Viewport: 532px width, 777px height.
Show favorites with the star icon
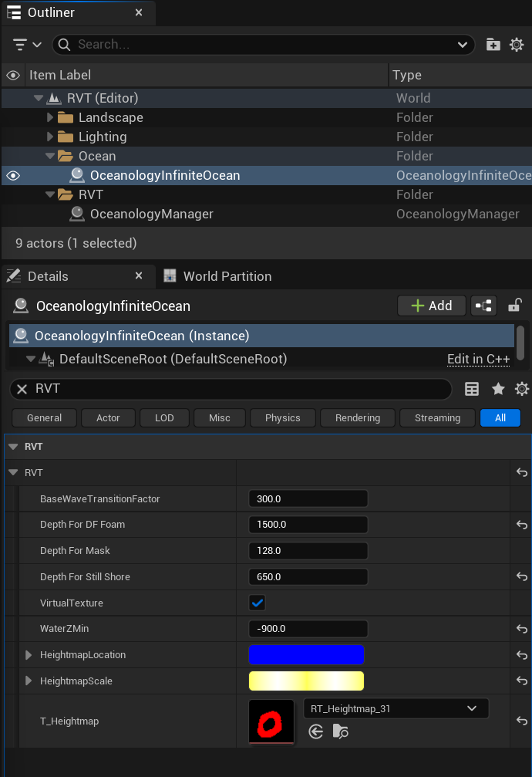(x=498, y=389)
